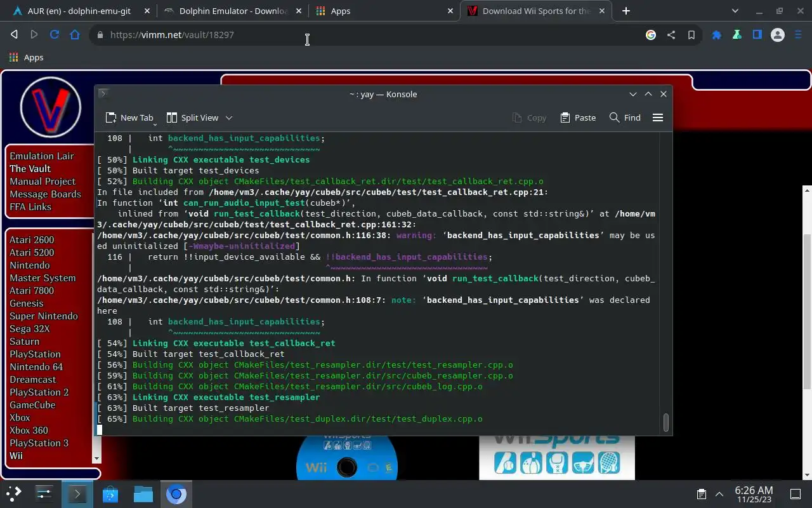The width and height of the screenshot is (812, 508).
Task: Open the FFA Links link
Action: coord(30,207)
